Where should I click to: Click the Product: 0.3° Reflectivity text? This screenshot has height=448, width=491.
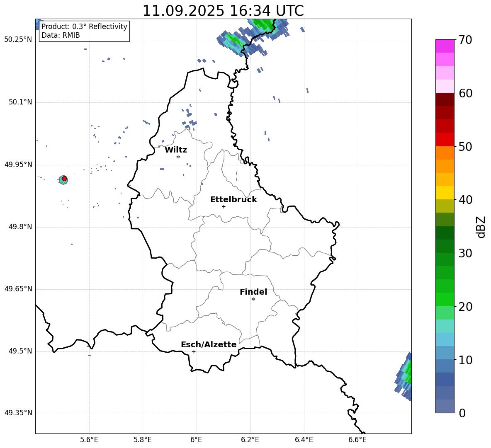(x=84, y=26)
